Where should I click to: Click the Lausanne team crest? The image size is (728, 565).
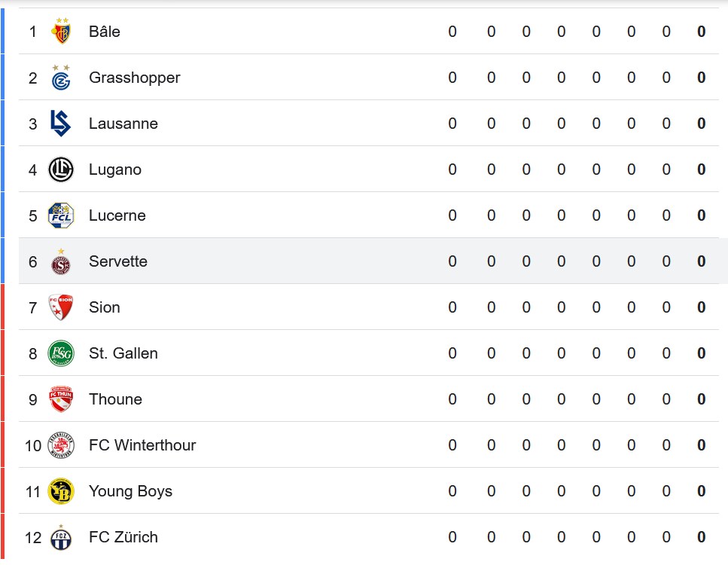61,124
